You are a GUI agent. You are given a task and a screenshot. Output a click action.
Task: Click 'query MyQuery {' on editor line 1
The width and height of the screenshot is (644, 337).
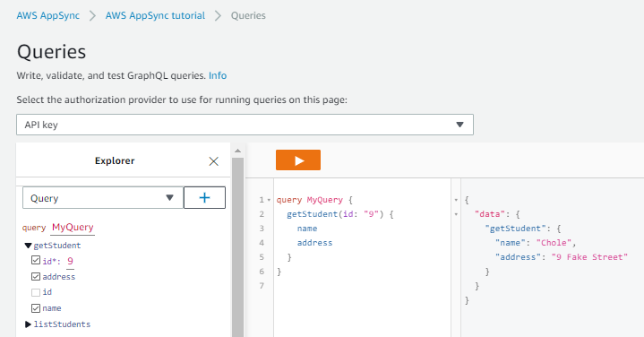[314, 200]
